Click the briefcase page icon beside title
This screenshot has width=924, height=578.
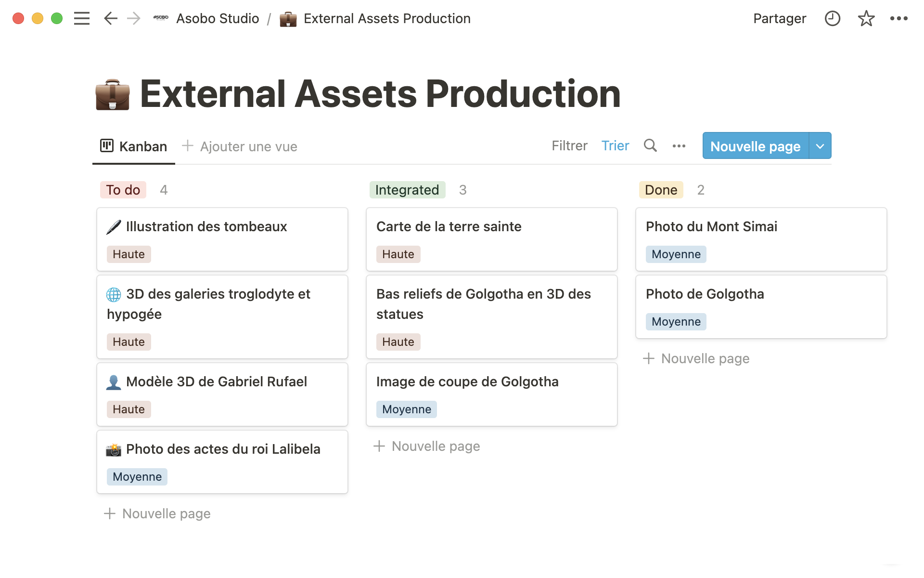coord(113,94)
